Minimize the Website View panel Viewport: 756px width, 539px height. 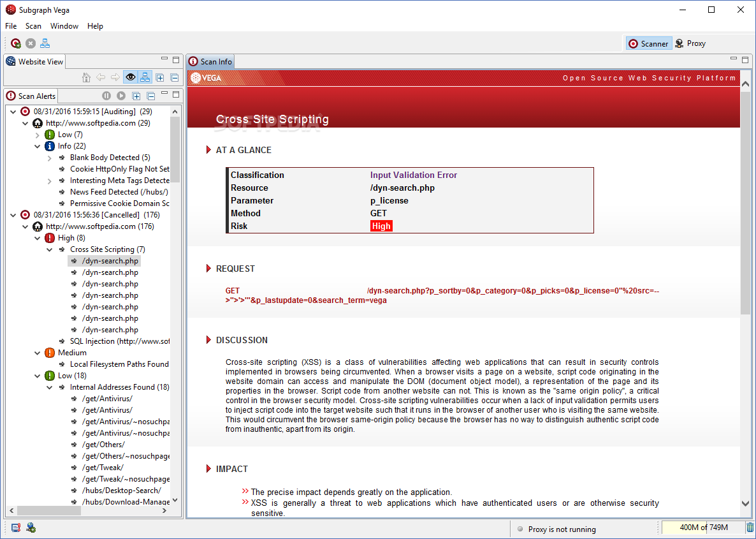[x=164, y=59]
